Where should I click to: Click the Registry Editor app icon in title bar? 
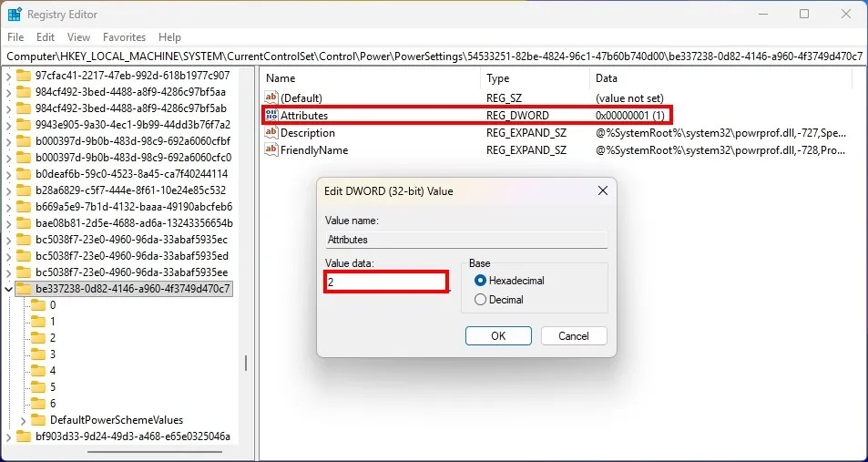coord(15,15)
